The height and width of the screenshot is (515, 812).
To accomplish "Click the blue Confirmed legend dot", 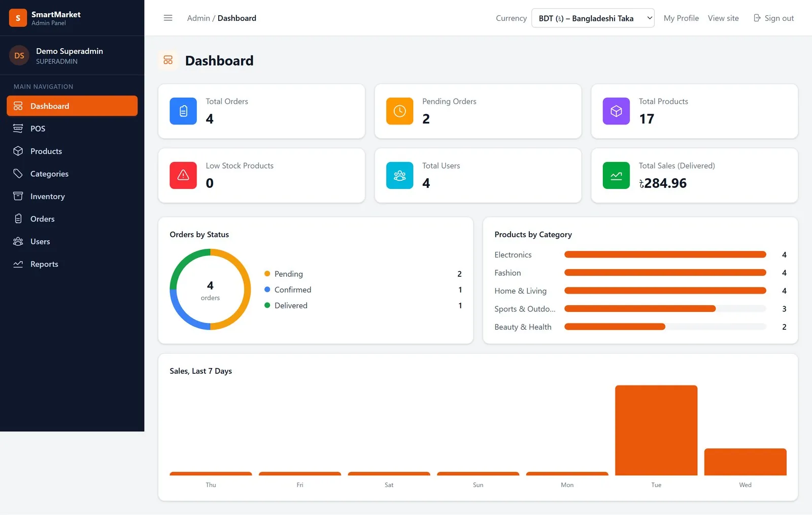I will point(267,289).
